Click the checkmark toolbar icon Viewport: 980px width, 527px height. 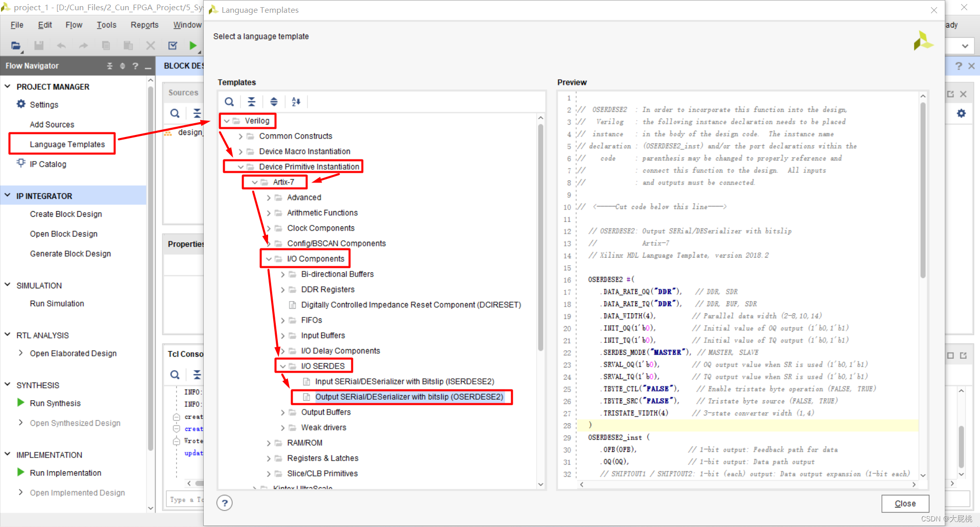pyautogui.click(x=173, y=45)
